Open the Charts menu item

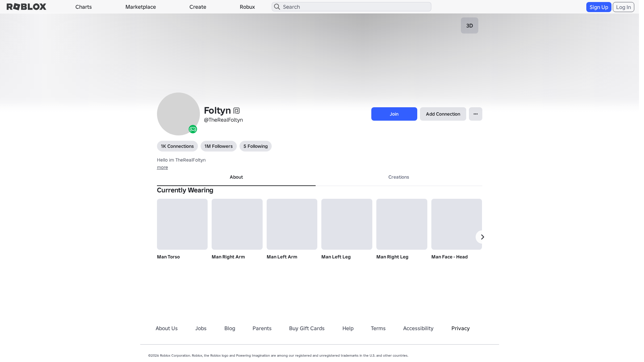click(x=84, y=7)
